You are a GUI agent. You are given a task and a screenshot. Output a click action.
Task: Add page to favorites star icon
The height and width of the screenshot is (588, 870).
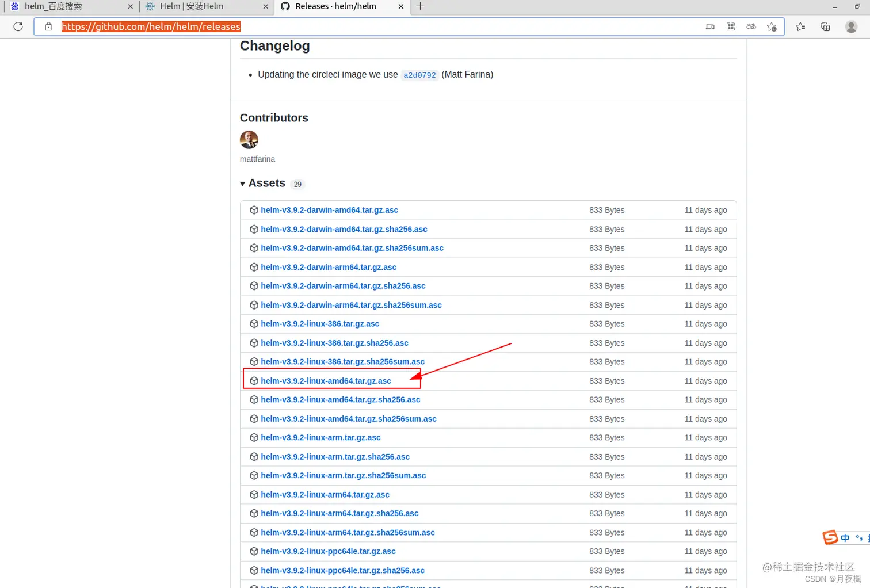pyautogui.click(x=772, y=26)
